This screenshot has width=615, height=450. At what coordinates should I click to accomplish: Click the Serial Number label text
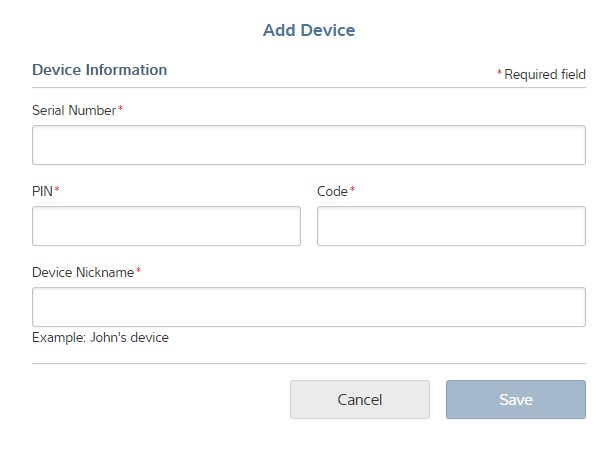click(x=74, y=110)
